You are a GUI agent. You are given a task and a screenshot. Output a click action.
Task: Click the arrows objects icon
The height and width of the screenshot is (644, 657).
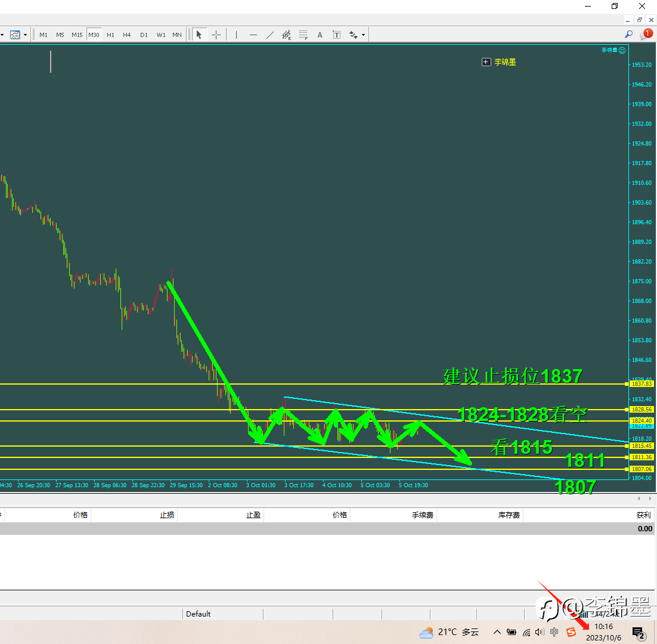tap(353, 35)
